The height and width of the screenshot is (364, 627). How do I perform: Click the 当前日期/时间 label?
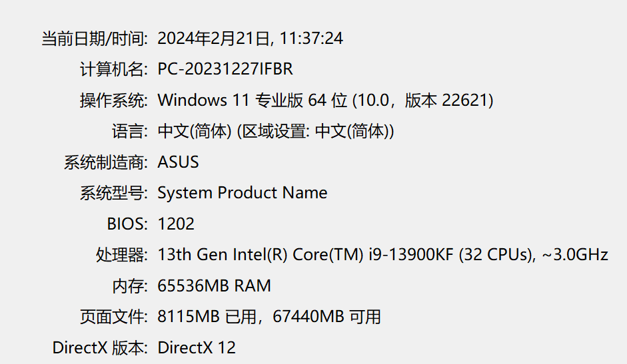pos(94,39)
